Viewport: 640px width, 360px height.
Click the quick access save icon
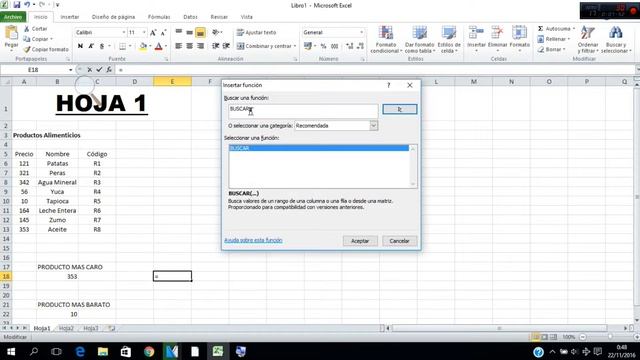click(17, 5)
